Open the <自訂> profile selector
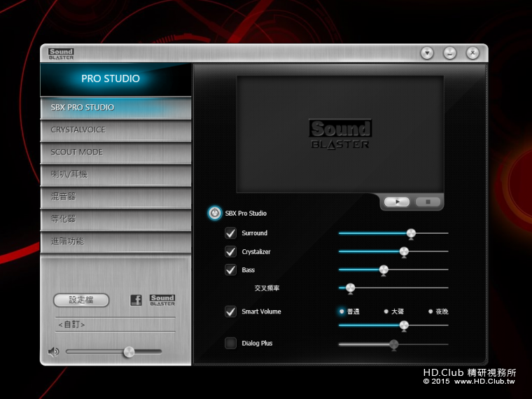The width and height of the screenshot is (532, 399). click(115, 325)
